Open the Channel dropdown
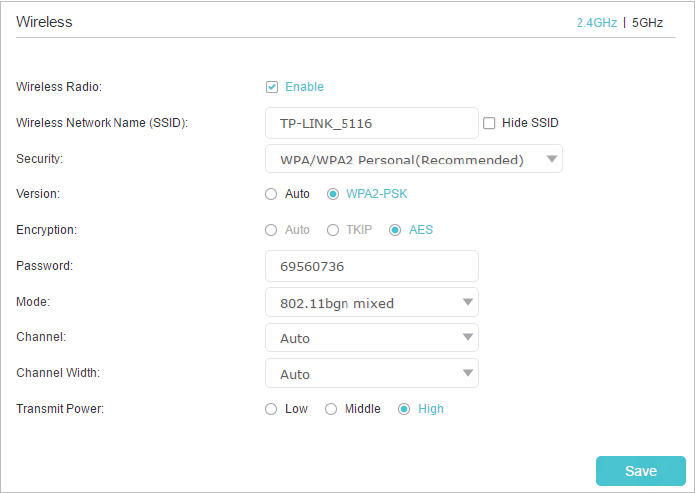The height and width of the screenshot is (493, 695). tap(371, 338)
